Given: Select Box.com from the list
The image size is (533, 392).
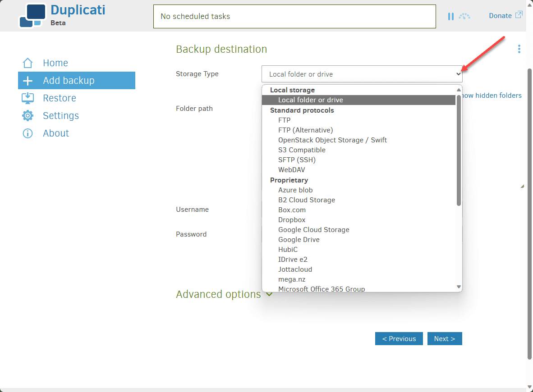Looking at the screenshot, I should pyautogui.click(x=358, y=210).
